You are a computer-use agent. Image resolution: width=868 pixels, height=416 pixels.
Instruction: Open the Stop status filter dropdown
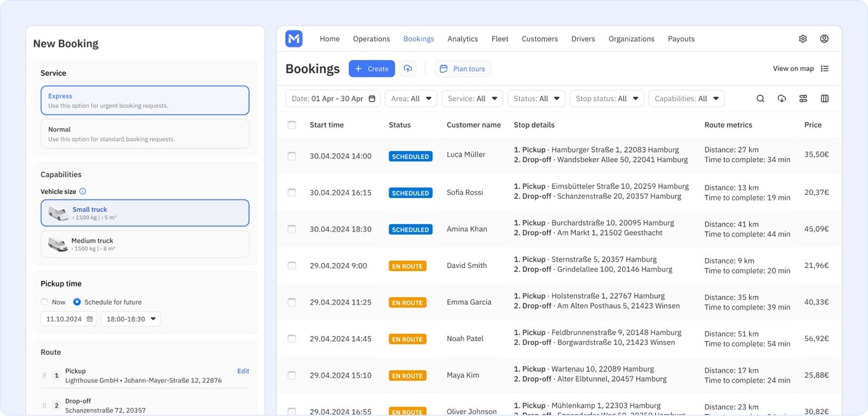point(606,98)
